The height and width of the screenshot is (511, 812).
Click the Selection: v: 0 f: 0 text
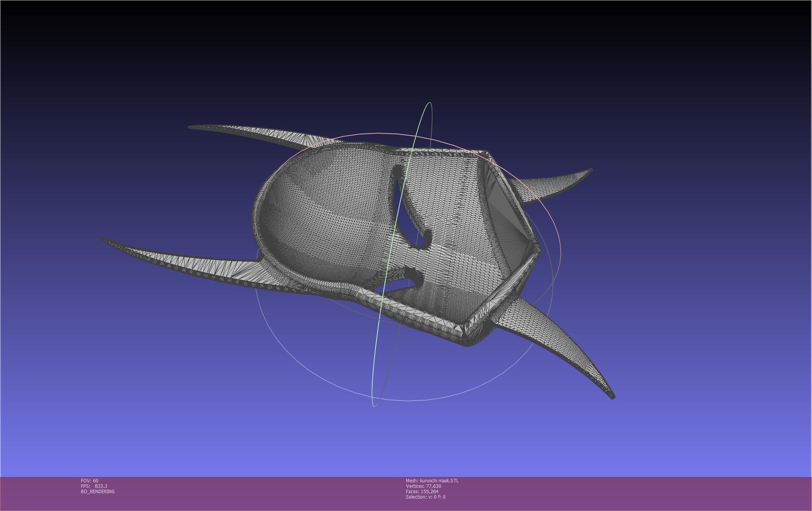[x=425, y=497]
